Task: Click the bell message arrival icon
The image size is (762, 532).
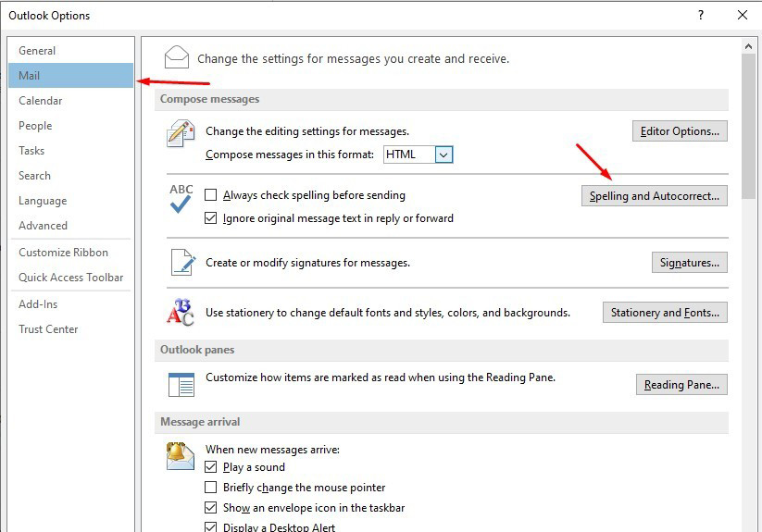Action: [x=180, y=455]
